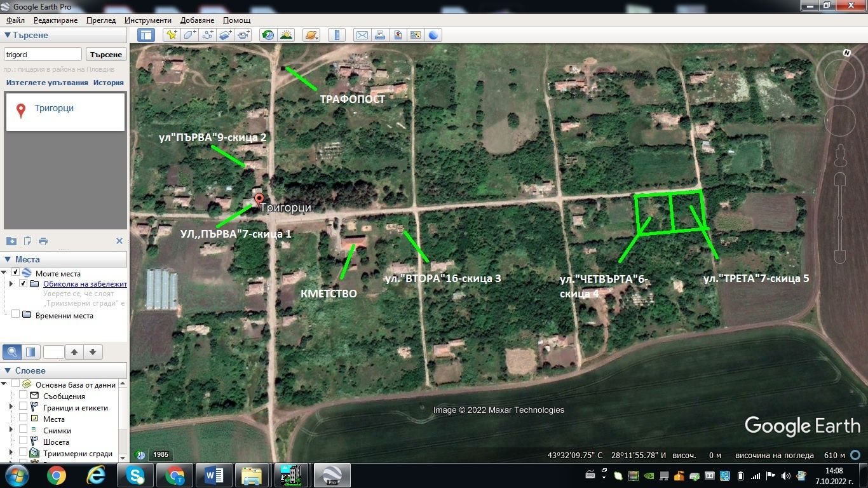Open the Инструменти menu
The image size is (868, 488).
[147, 20]
